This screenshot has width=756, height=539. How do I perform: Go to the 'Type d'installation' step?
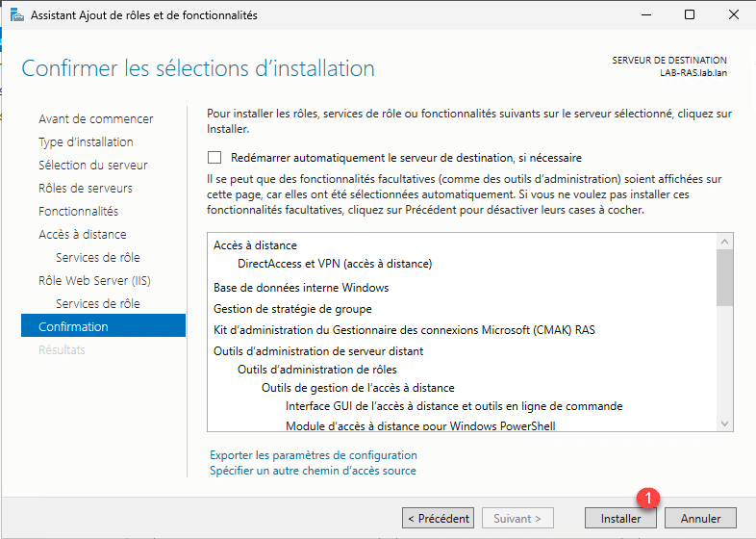click(x=86, y=142)
